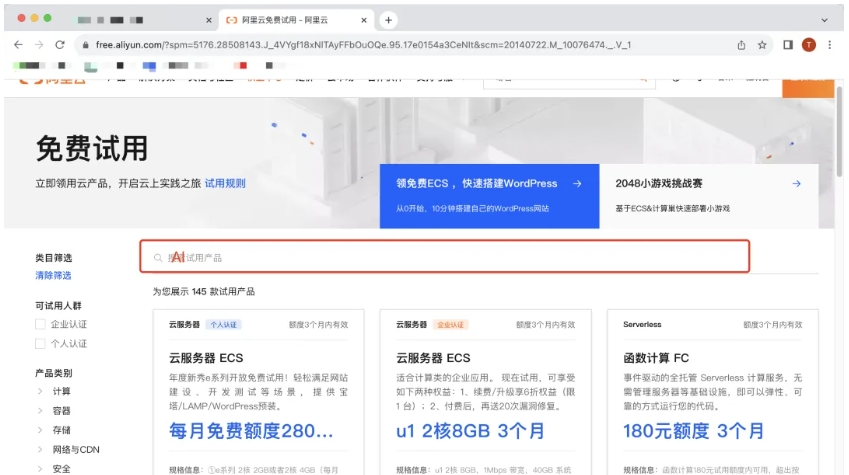Bookmark this page with the star icon
This screenshot has height=475, width=849.
762,45
